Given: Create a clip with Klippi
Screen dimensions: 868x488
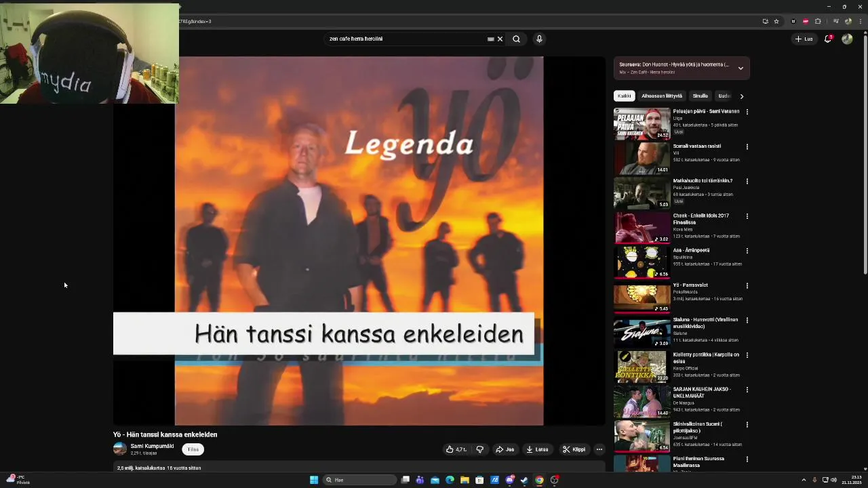Looking at the screenshot, I should pyautogui.click(x=574, y=449).
